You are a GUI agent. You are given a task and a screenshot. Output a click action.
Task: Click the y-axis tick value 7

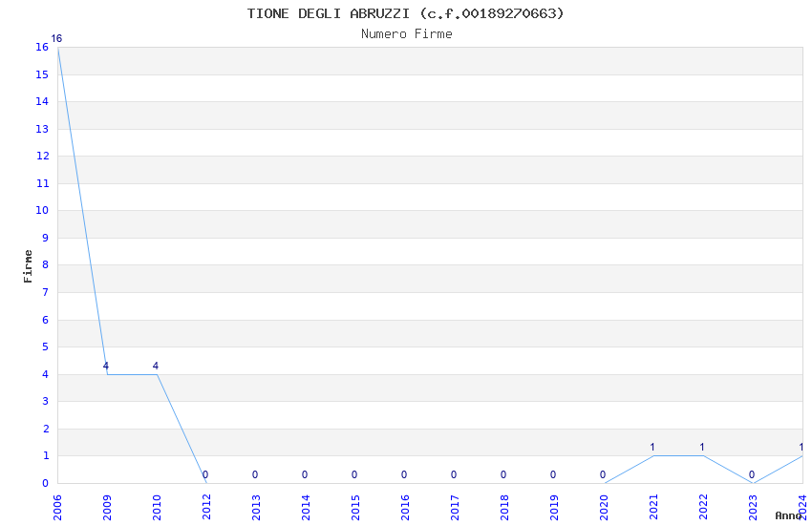(46, 292)
